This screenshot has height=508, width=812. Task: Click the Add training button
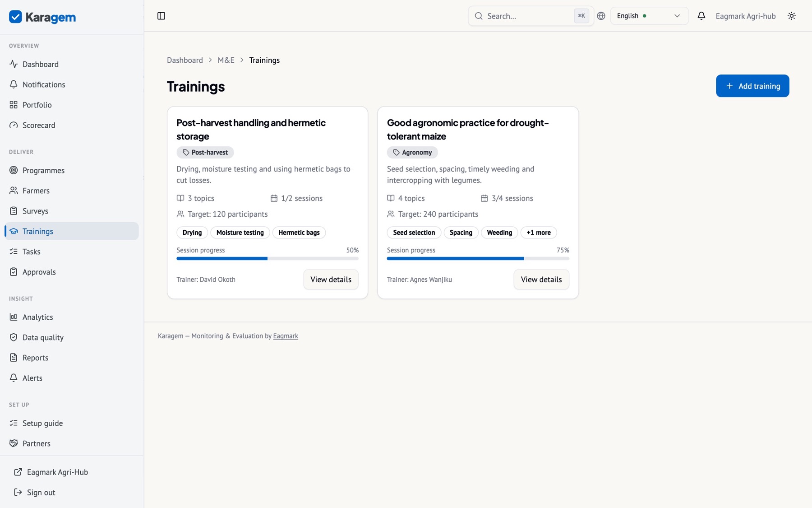click(752, 86)
